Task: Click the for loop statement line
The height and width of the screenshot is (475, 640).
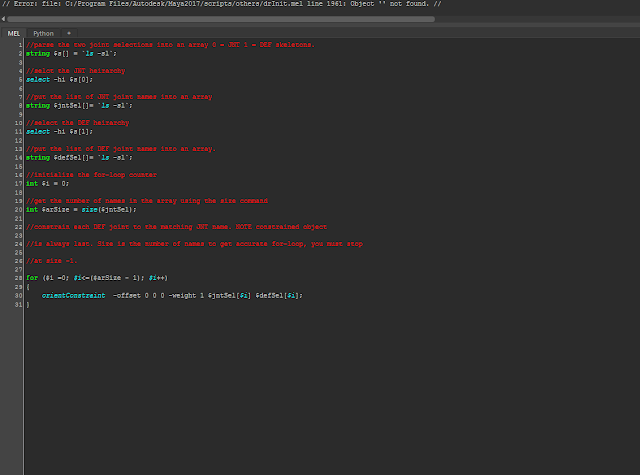Action: click(x=97, y=278)
